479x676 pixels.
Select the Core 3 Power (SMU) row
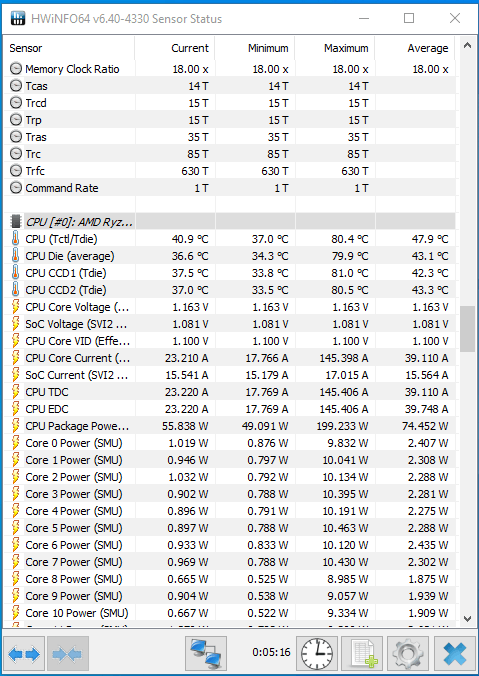[229, 494]
